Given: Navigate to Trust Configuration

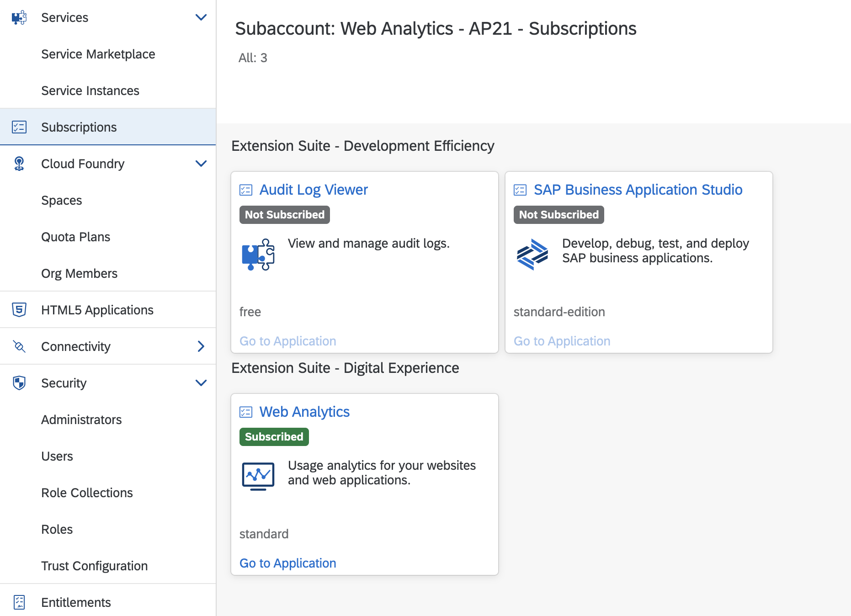Looking at the screenshot, I should click(x=94, y=566).
